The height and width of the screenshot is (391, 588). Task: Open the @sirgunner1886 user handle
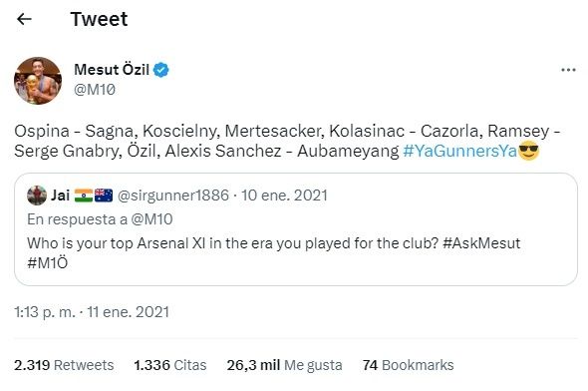pos(172,195)
